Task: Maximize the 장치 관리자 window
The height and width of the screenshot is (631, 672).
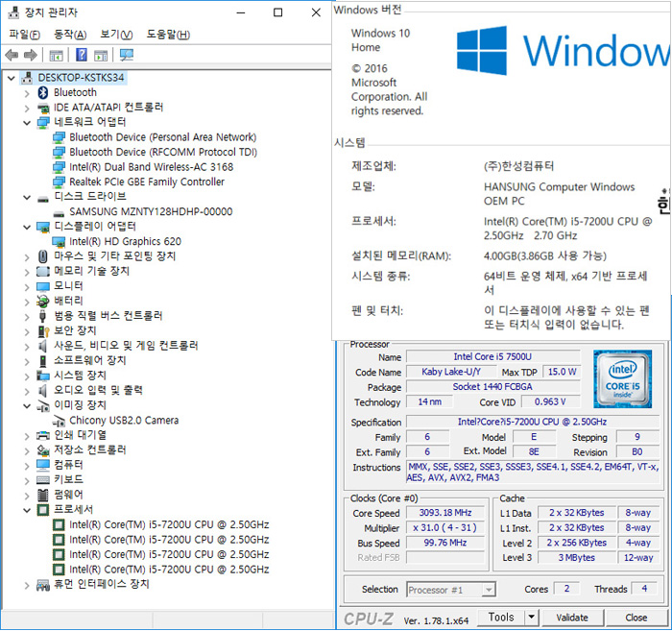Action: click(277, 12)
